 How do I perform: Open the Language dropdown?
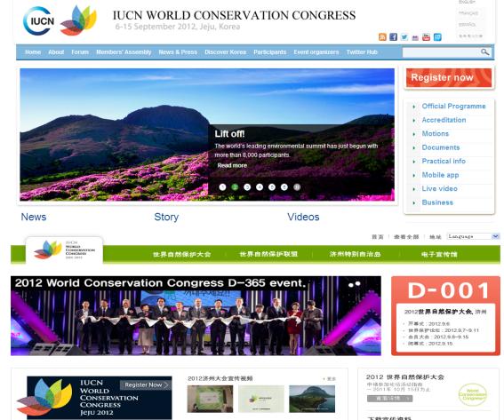point(473,237)
